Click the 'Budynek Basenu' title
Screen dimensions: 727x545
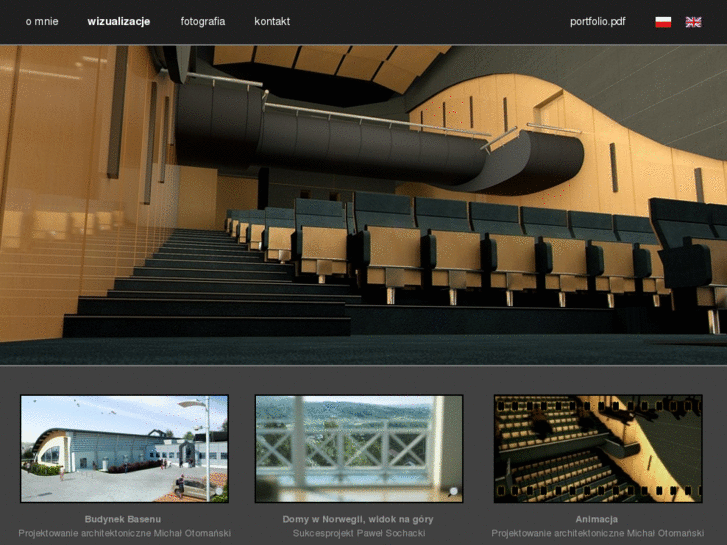(123, 519)
